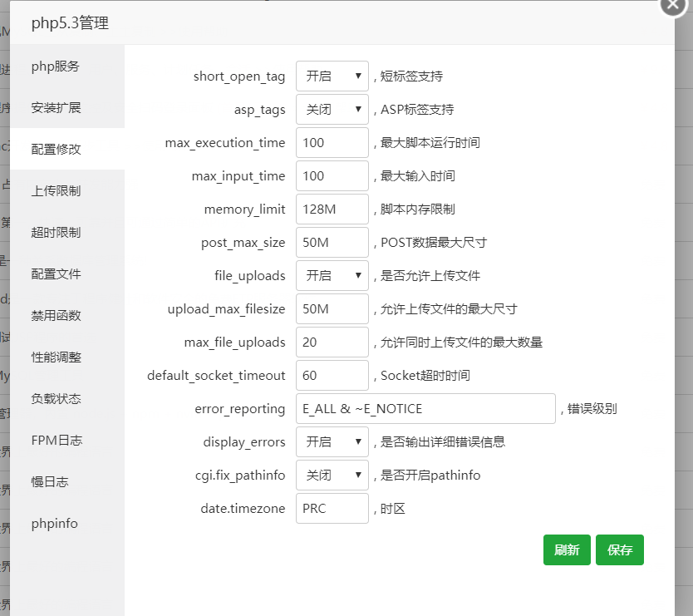Viewport: 693px width, 616px height.
Task: Open the cgi.fix_pathinfo dropdown
Action: (x=332, y=476)
